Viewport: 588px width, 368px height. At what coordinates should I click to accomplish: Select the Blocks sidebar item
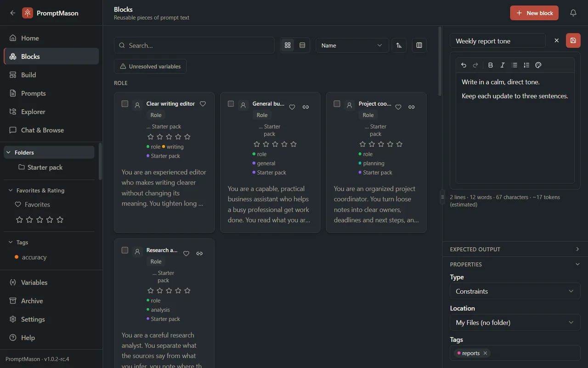(x=51, y=57)
